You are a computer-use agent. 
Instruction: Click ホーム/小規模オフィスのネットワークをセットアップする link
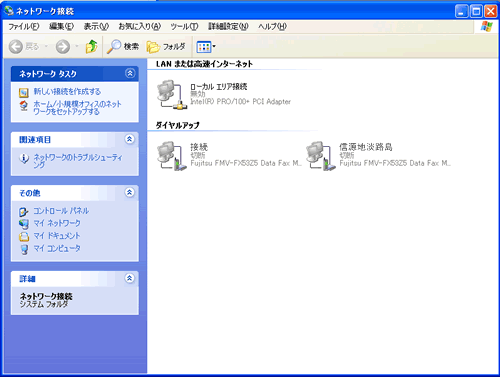click(77, 108)
